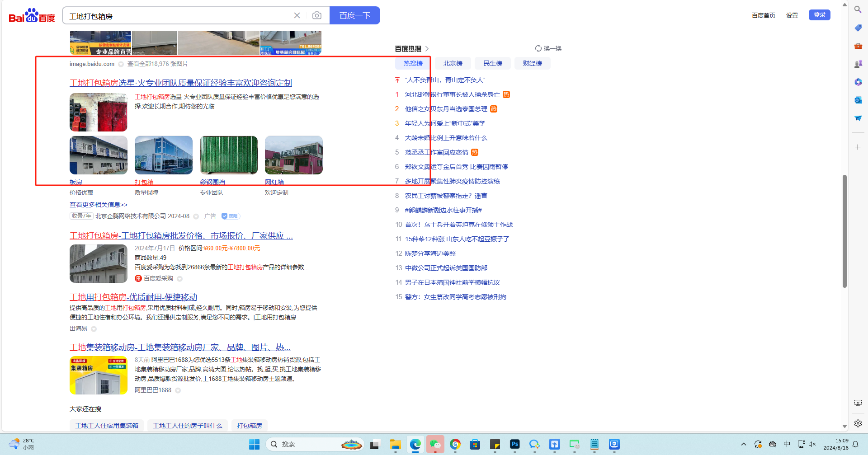Click 查看更多相关信息>> link
Image resolution: width=868 pixels, height=455 pixels.
click(x=99, y=205)
